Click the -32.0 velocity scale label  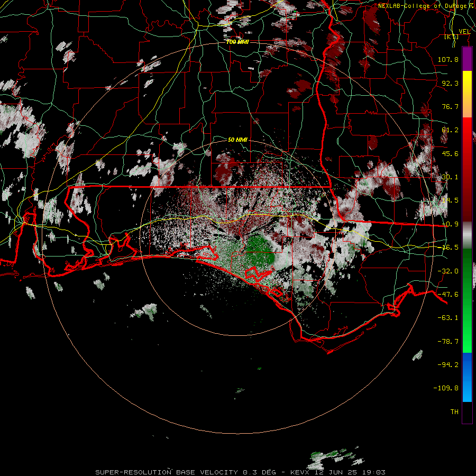pyautogui.click(x=448, y=271)
